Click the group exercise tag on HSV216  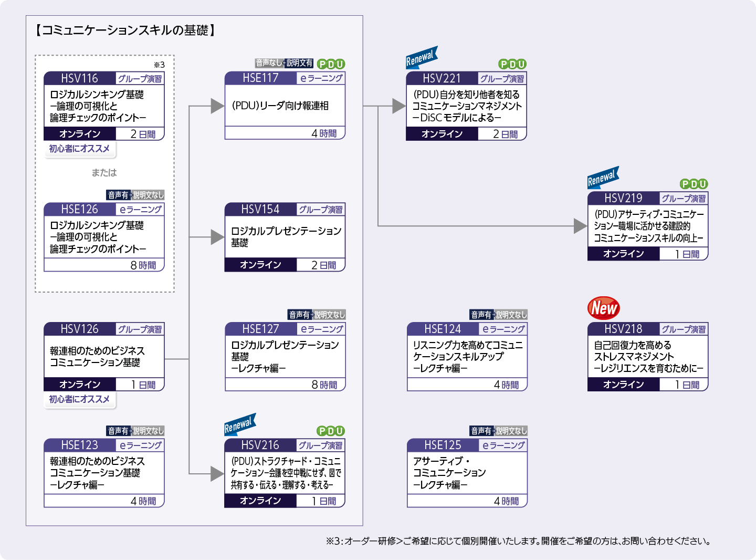tap(321, 445)
